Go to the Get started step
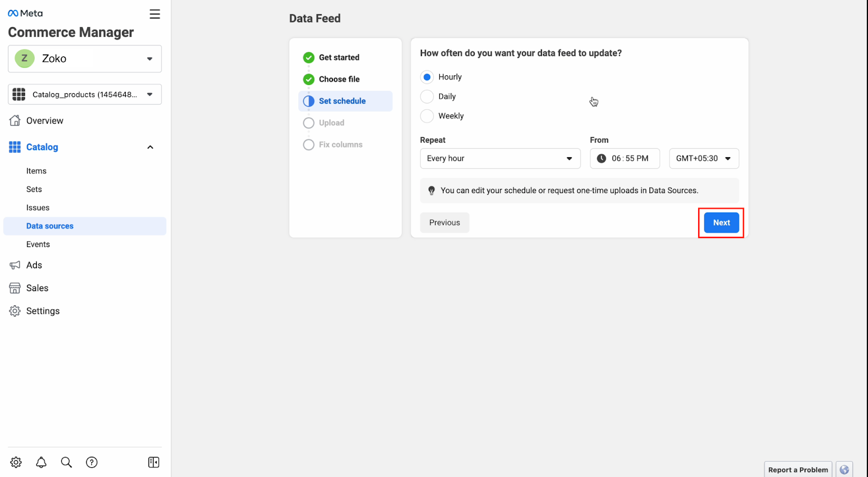Screen dimensions: 868x477 tap(339, 57)
